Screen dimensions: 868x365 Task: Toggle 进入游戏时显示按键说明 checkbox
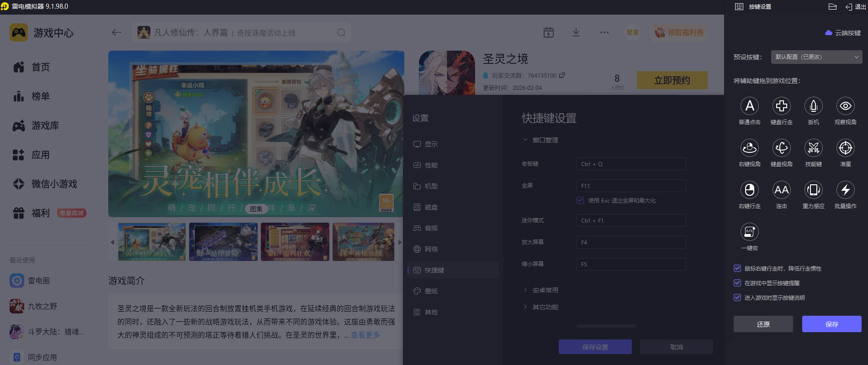(737, 297)
